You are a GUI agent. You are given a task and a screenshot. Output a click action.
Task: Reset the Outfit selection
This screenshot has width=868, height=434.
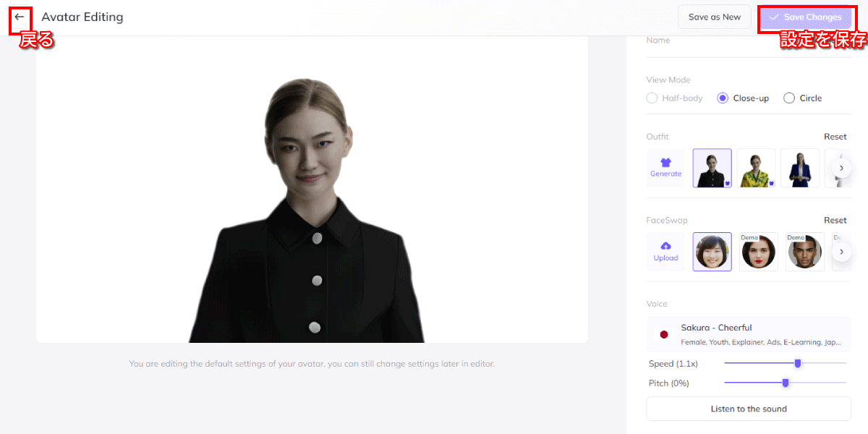[x=835, y=137]
